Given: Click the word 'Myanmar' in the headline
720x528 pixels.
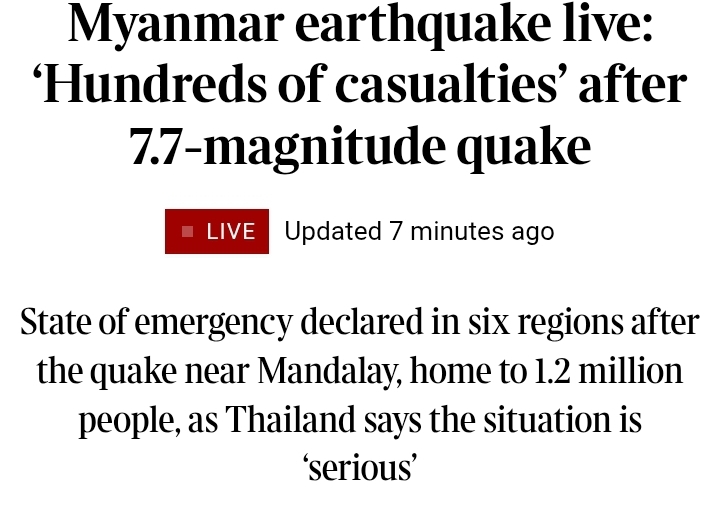Looking at the screenshot, I should pyautogui.click(x=176, y=24).
